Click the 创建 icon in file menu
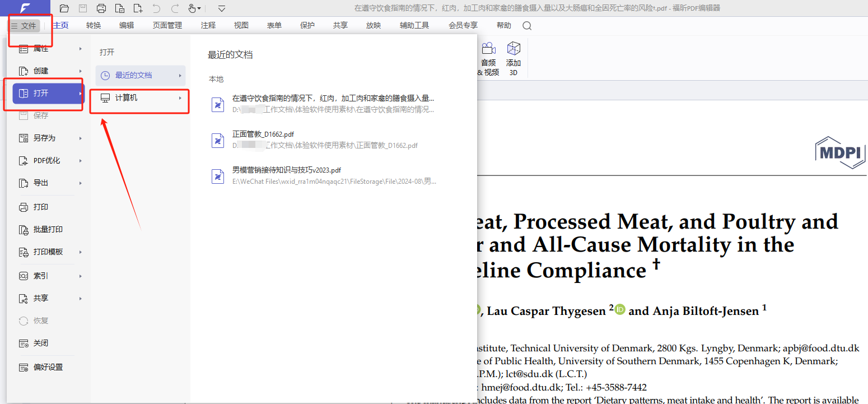 click(24, 71)
